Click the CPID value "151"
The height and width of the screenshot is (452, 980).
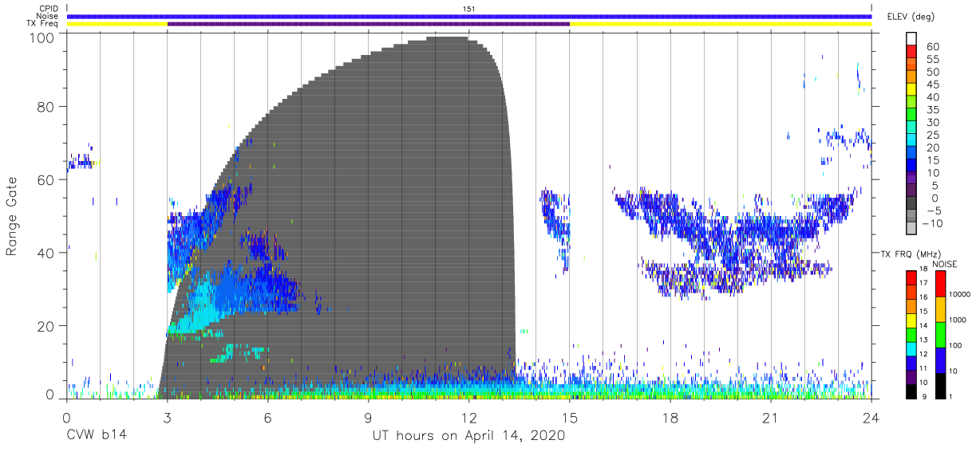(469, 9)
